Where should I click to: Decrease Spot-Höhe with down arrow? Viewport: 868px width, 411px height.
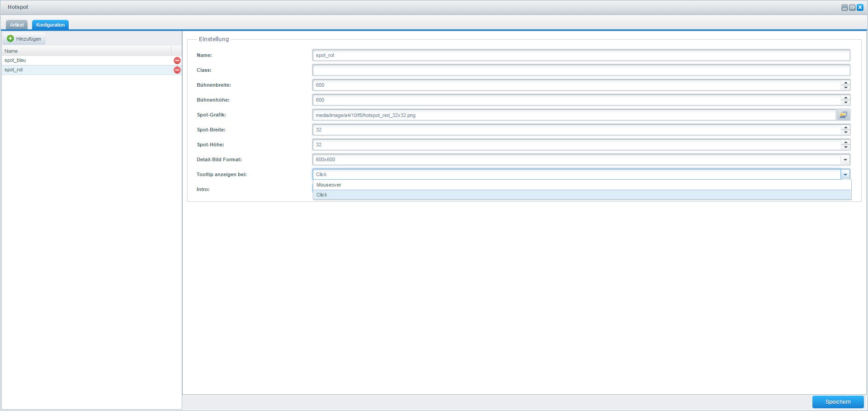[x=845, y=147]
